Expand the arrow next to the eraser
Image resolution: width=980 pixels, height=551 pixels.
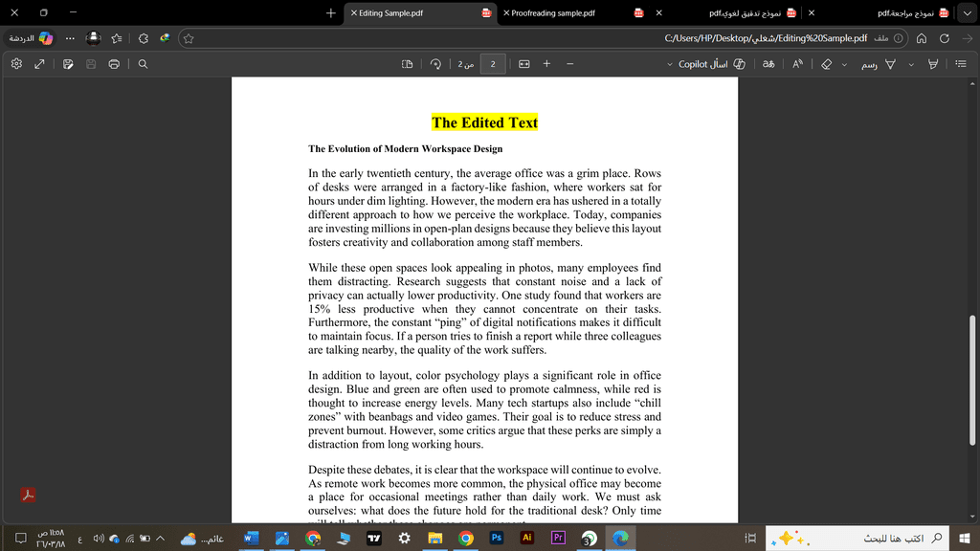844,64
